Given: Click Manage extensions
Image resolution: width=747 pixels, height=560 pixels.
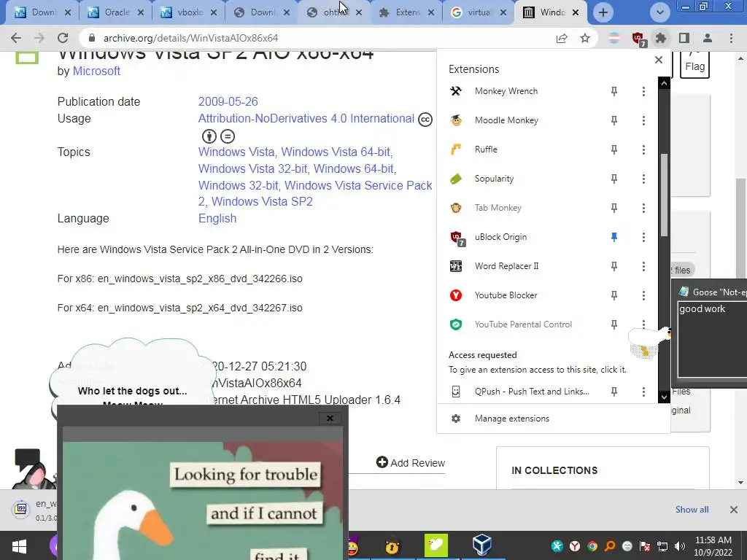Looking at the screenshot, I should tap(554, 419).
